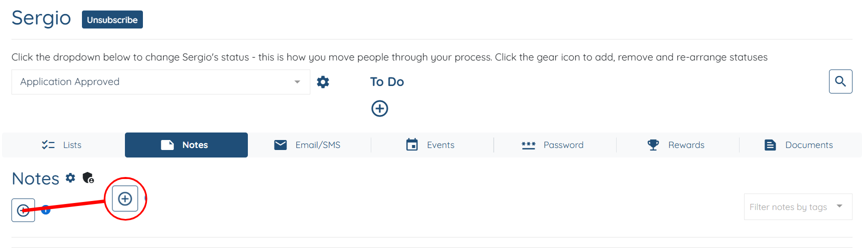
Task: Click the arrow on the Application Approved dropdown
Action: coord(297,82)
